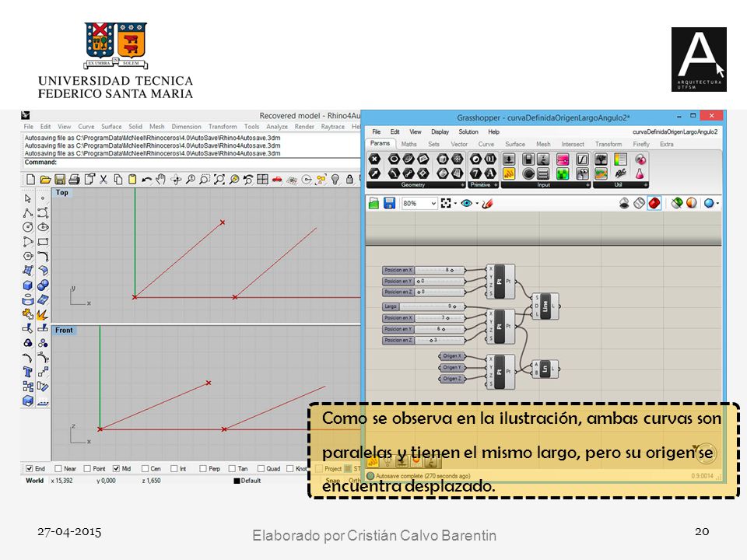Expand the zoom extents arrow in Grasshopper
Screen dimensions: 747x560
point(455,204)
